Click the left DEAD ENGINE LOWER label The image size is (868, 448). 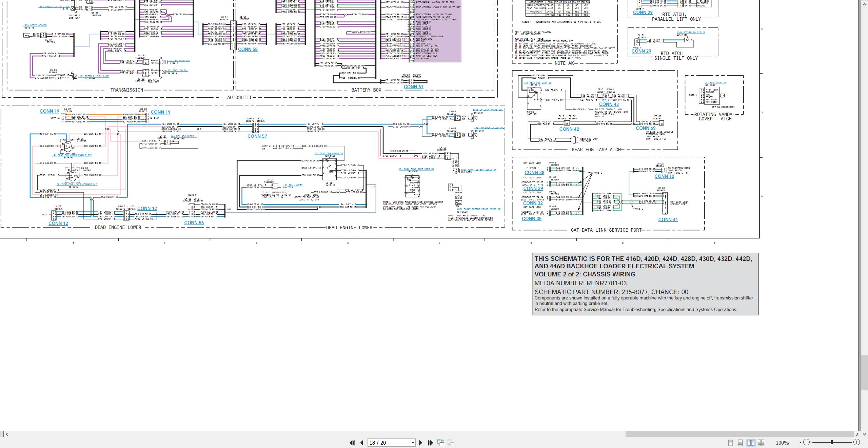click(118, 228)
